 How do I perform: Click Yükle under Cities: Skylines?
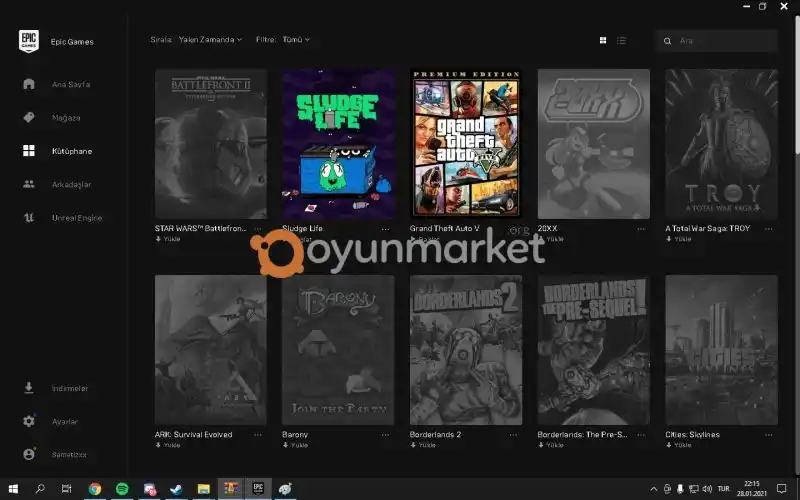point(681,445)
